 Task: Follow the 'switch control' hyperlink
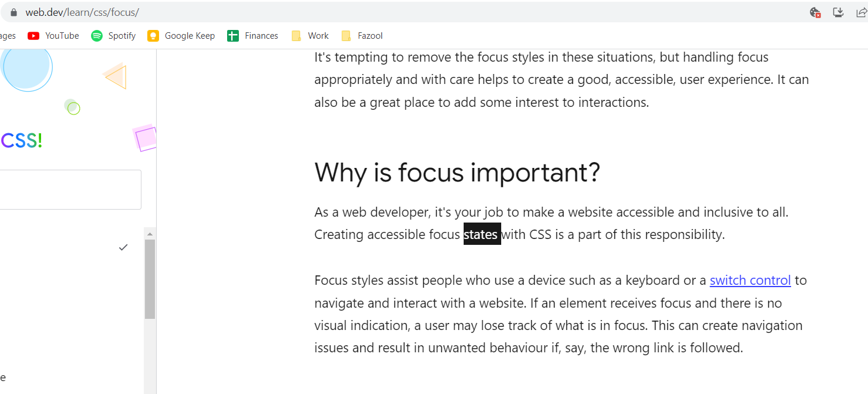(750, 280)
